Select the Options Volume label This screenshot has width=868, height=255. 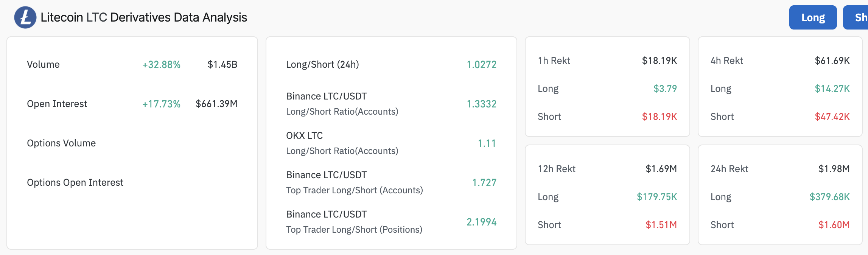pyautogui.click(x=61, y=143)
